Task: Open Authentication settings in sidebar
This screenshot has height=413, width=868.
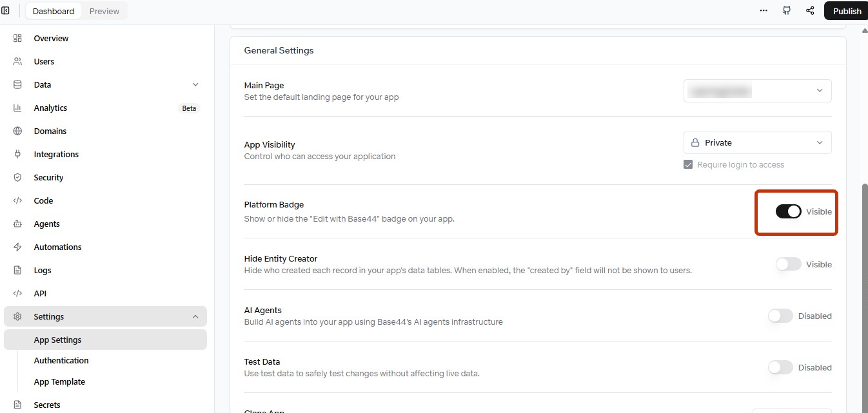Action: (61, 360)
